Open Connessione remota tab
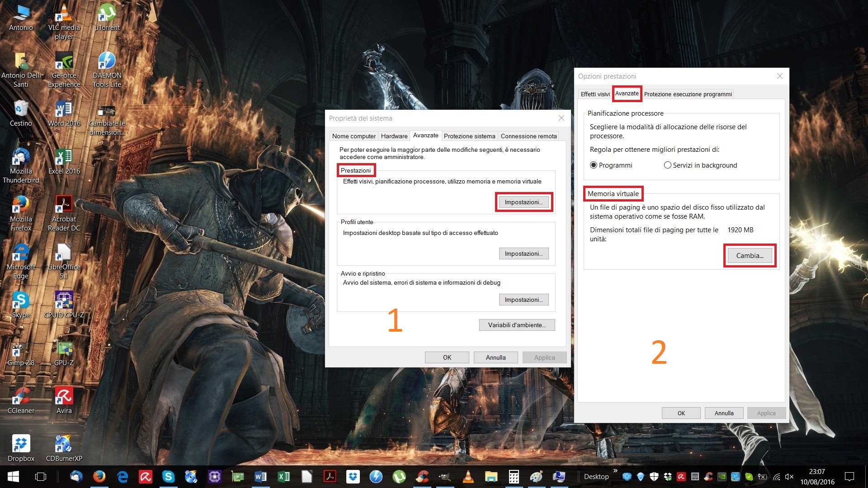 point(528,136)
